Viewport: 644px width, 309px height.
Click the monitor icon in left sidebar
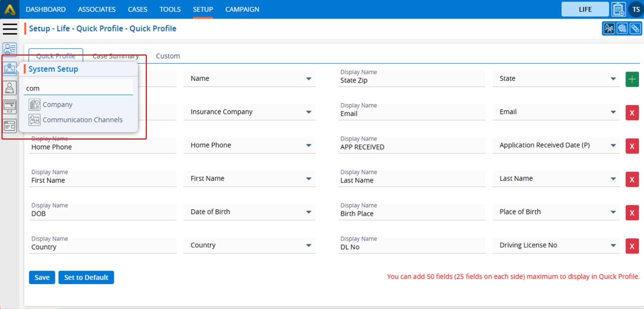pos(9,106)
